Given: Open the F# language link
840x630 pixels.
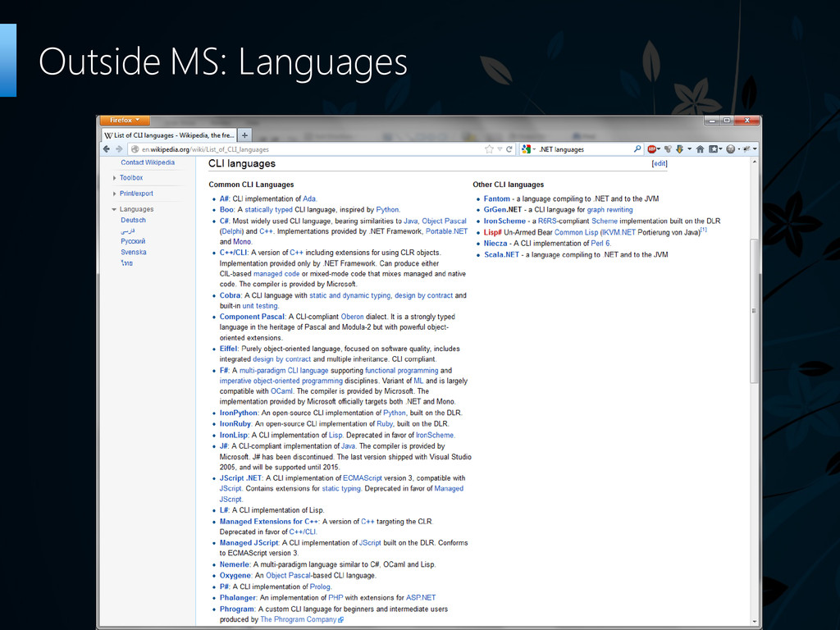Looking at the screenshot, I should (x=224, y=370).
